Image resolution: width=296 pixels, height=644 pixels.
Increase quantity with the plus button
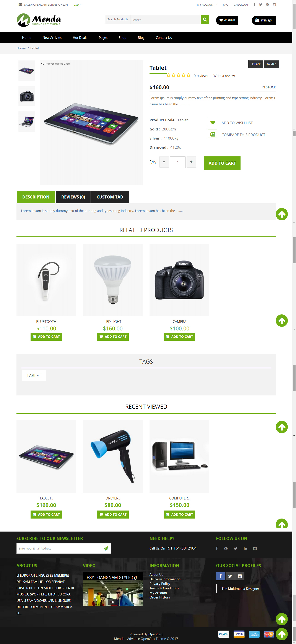coord(191,162)
